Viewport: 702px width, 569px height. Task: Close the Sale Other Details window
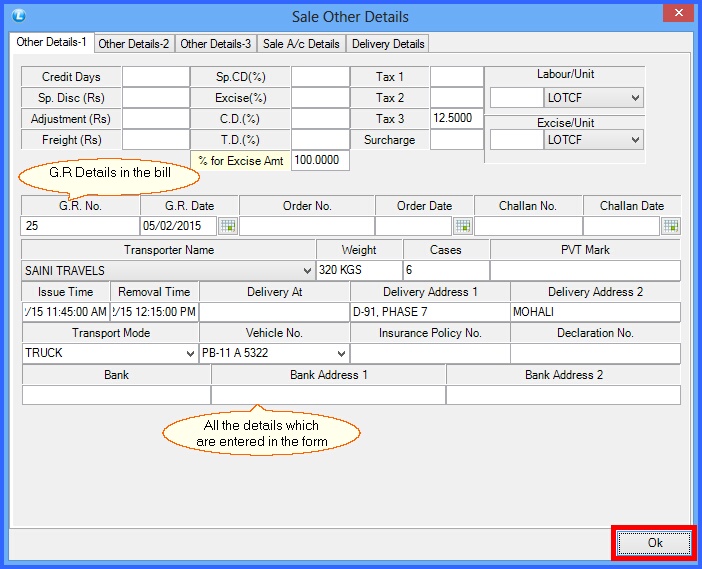(x=679, y=13)
